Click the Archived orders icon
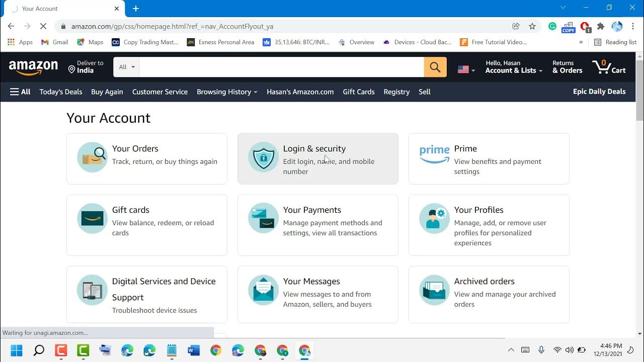644x362 pixels. (434, 290)
